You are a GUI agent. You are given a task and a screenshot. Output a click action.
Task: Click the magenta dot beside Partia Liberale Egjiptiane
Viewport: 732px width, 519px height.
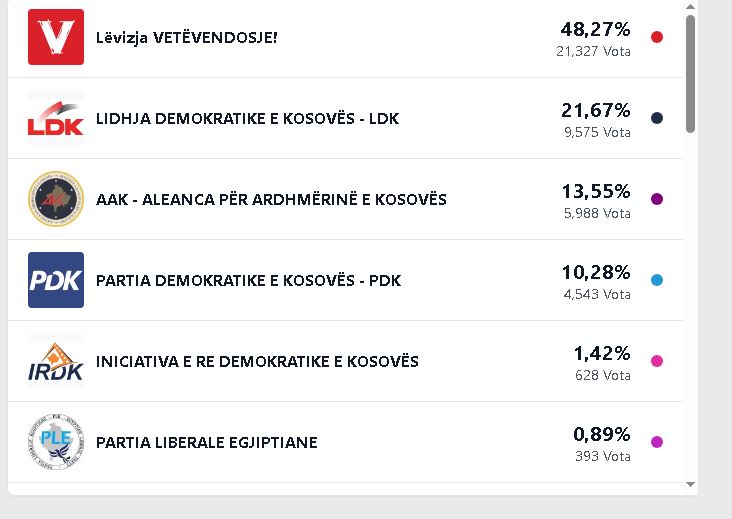pos(657,442)
